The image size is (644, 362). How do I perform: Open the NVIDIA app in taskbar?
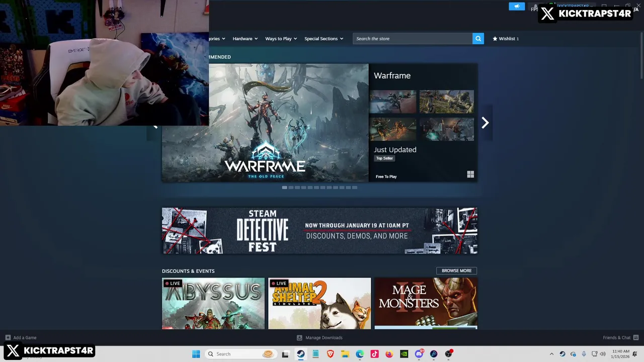point(404,354)
